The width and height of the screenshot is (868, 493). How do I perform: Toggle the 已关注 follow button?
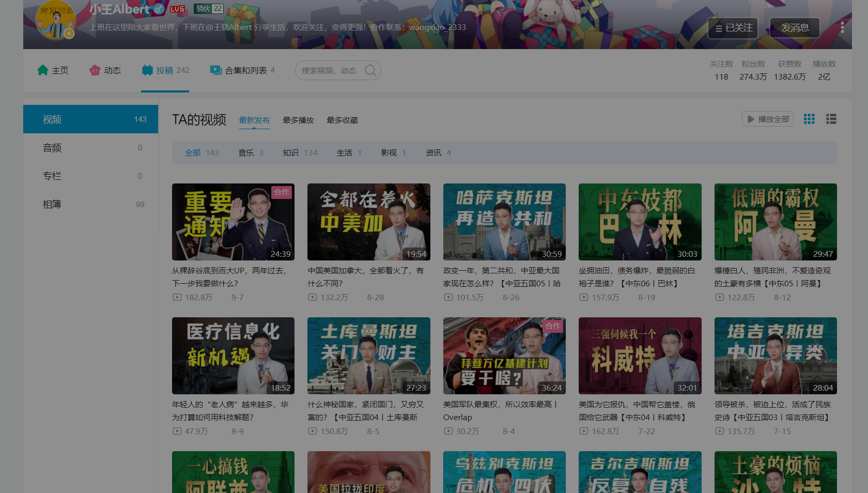(733, 28)
